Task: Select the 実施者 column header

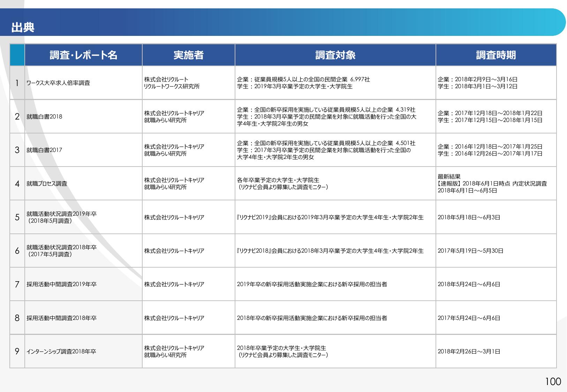Action: click(188, 55)
